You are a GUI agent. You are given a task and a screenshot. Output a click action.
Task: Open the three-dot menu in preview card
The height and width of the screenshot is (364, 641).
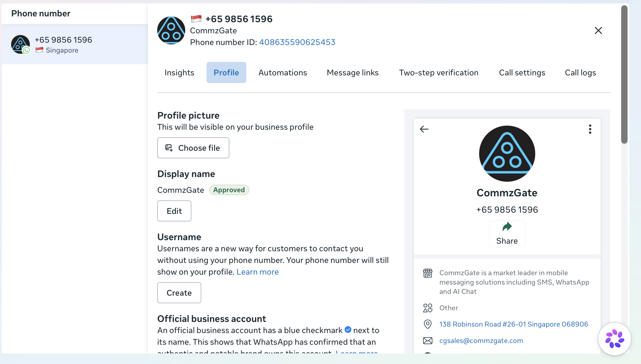[590, 129]
